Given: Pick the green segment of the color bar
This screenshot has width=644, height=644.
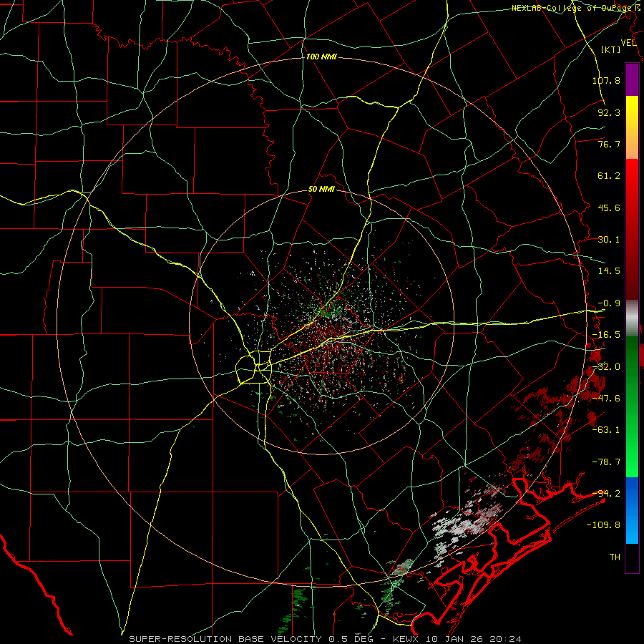Looking at the screenshot, I should click(x=632, y=406).
